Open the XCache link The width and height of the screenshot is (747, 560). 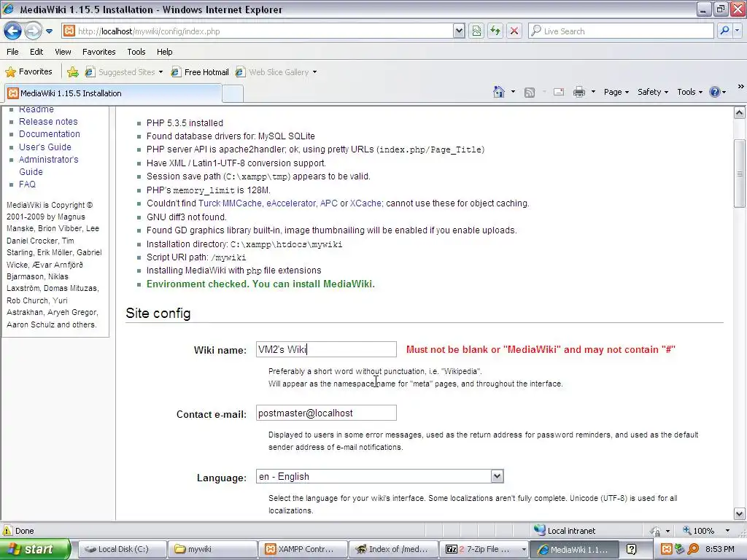point(366,203)
